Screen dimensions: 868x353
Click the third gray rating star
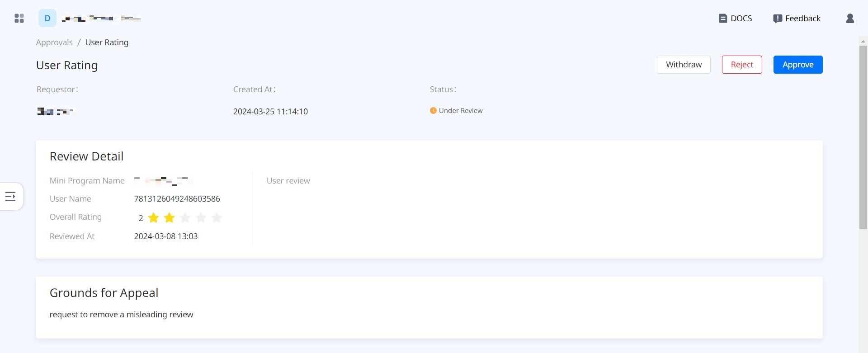pyautogui.click(x=185, y=218)
